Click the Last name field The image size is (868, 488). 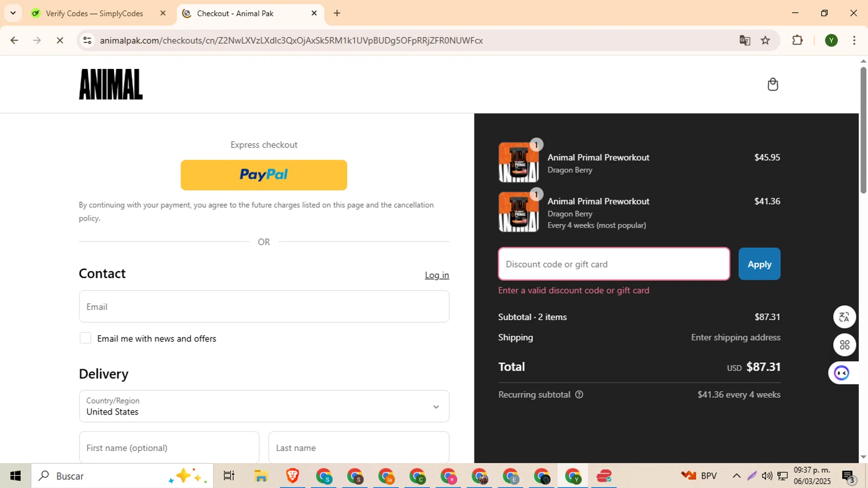pyautogui.click(x=359, y=447)
